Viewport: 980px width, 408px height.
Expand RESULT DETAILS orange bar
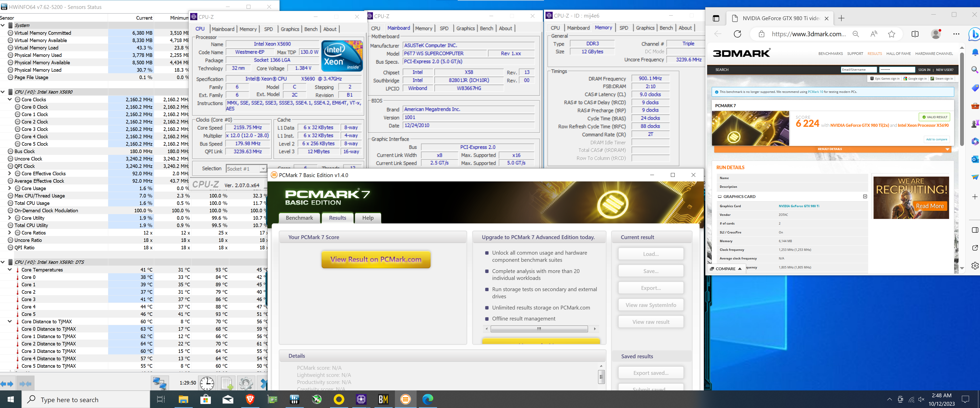[832, 150]
